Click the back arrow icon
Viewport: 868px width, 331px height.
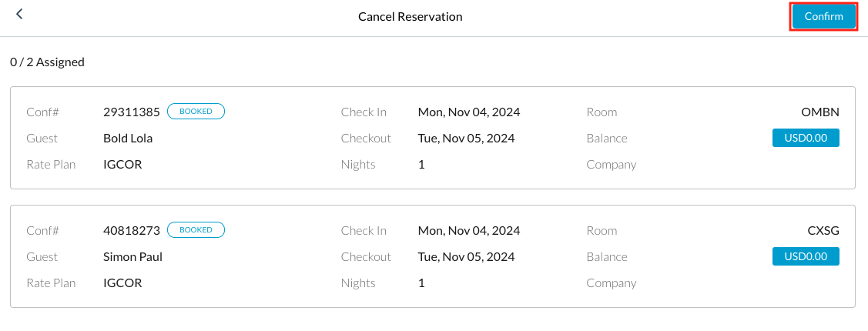(x=20, y=14)
